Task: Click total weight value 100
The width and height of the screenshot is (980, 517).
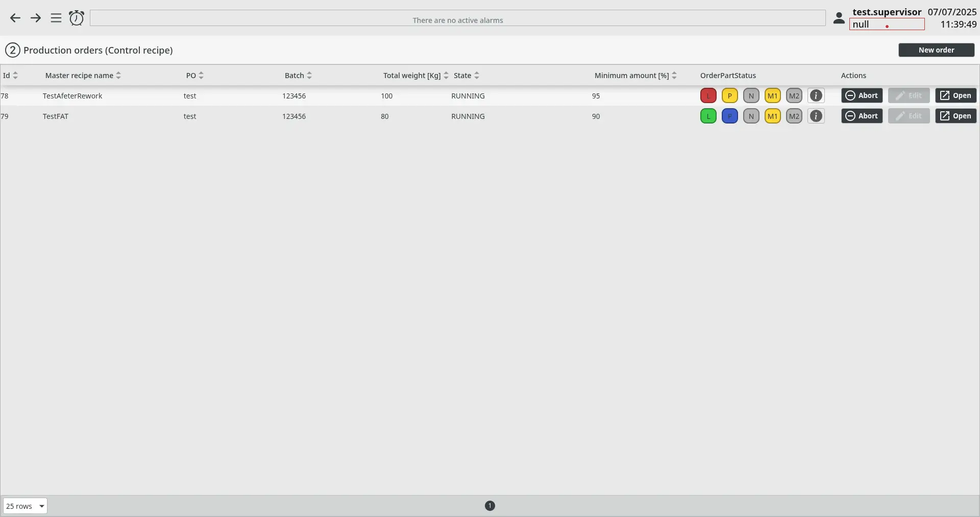Action: pyautogui.click(x=387, y=96)
